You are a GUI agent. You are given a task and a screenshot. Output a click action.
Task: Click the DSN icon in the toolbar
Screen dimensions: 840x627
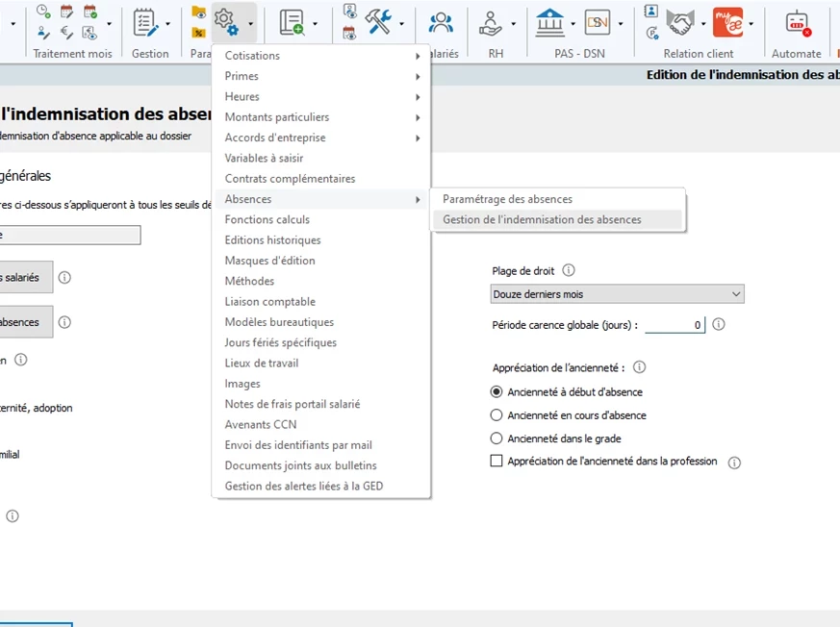(x=598, y=21)
